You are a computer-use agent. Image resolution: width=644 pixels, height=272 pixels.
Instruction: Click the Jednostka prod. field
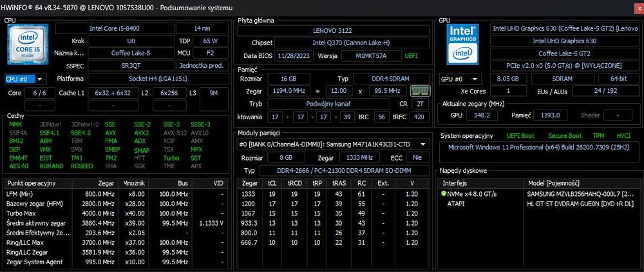tap(202, 65)
